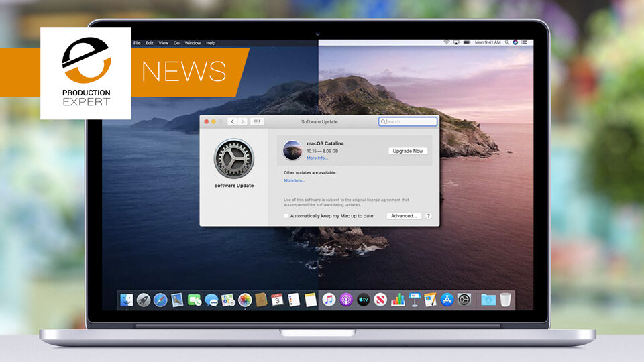Show all preferences grid button
Image resolution: width=644 pixels, height=362 pixels.
coord(257,121)
